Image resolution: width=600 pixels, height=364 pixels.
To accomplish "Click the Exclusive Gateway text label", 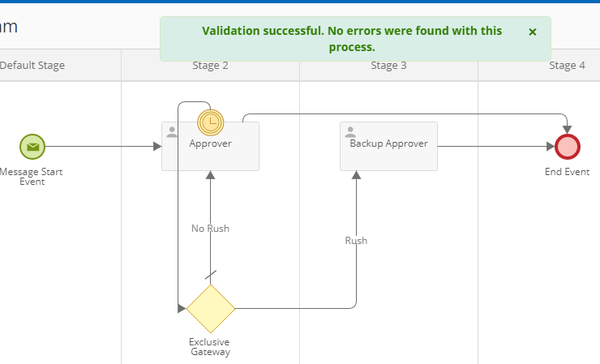I will pyautogui.click(x=210, y=347).
